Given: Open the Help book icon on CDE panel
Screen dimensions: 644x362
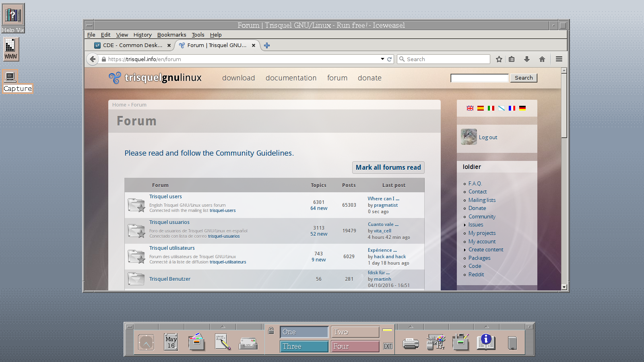Looking at the screenshot, I should tap(486, 343).
